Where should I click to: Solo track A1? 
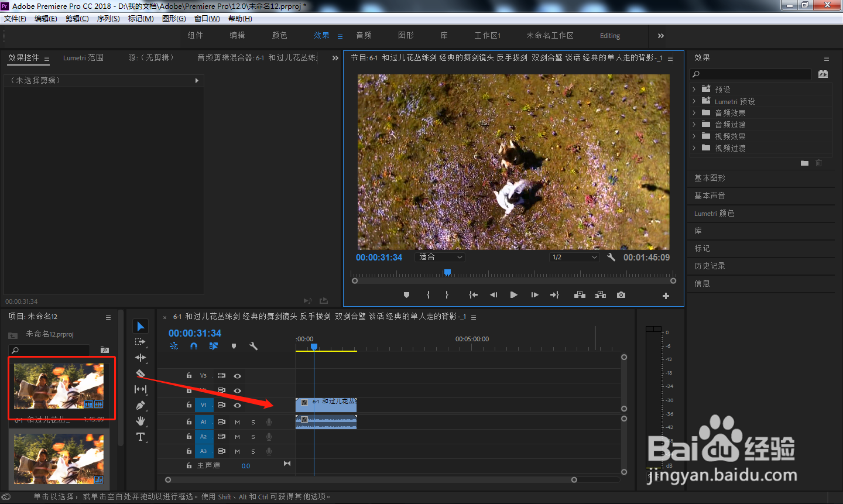coord(253,422)
